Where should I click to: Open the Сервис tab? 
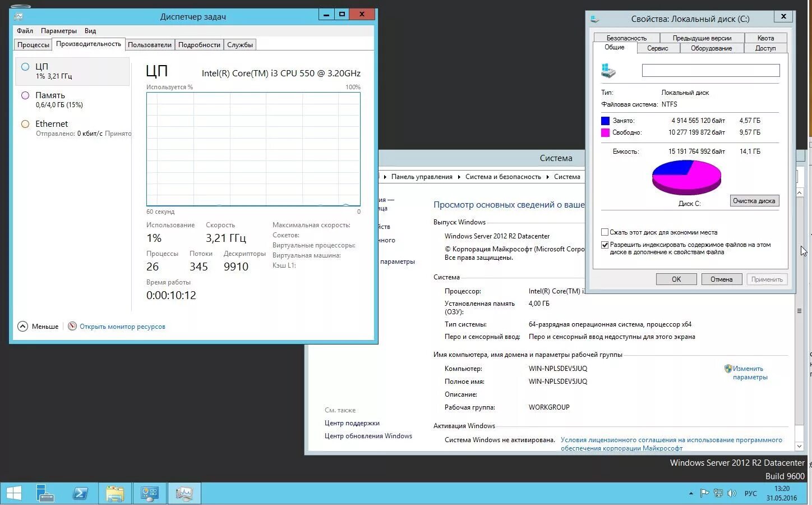pos(658,48)
